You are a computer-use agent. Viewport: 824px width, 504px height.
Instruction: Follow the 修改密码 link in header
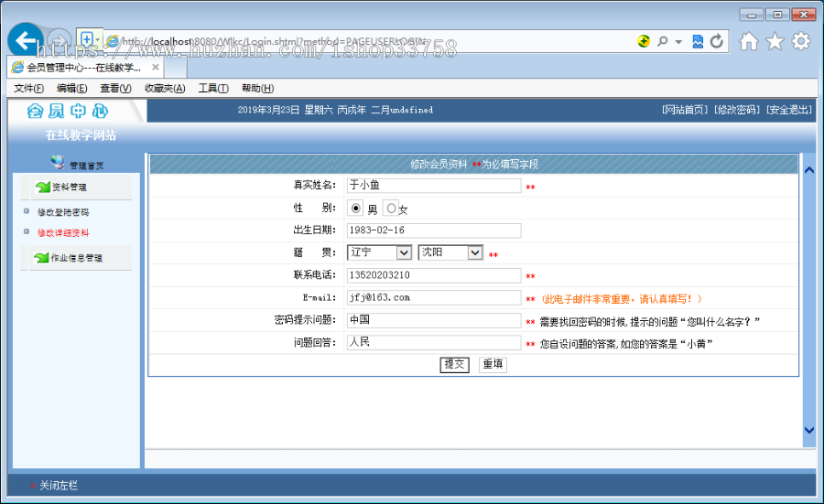(x=737, y=110)
